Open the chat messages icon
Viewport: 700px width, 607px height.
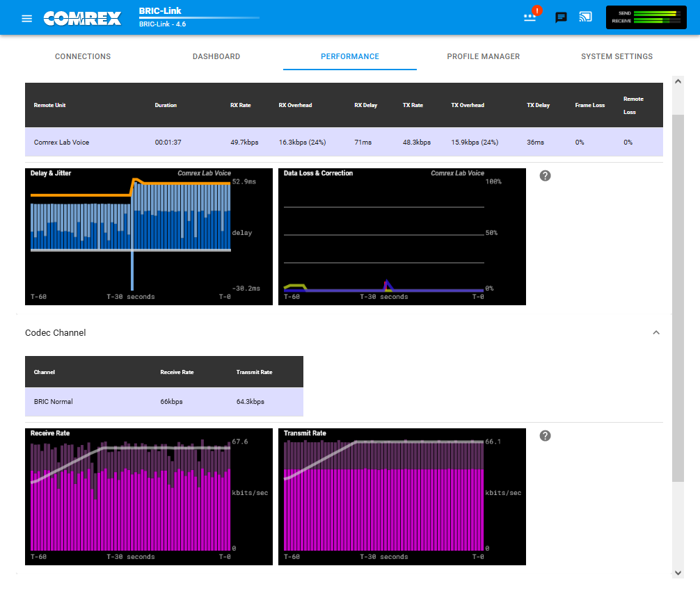tap(561, 17)
